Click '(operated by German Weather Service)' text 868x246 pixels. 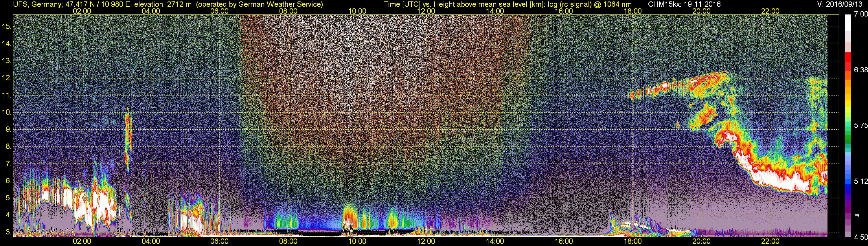point(260,4)
